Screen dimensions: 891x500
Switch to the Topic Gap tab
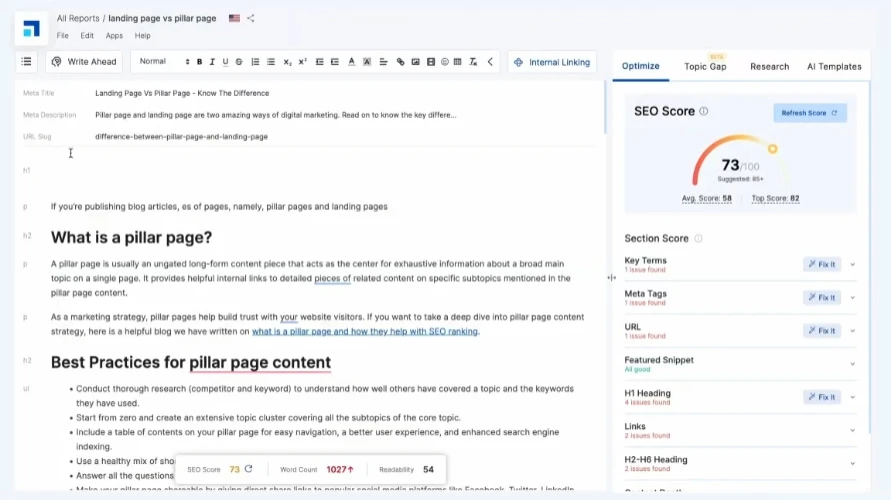pos(705,66)
